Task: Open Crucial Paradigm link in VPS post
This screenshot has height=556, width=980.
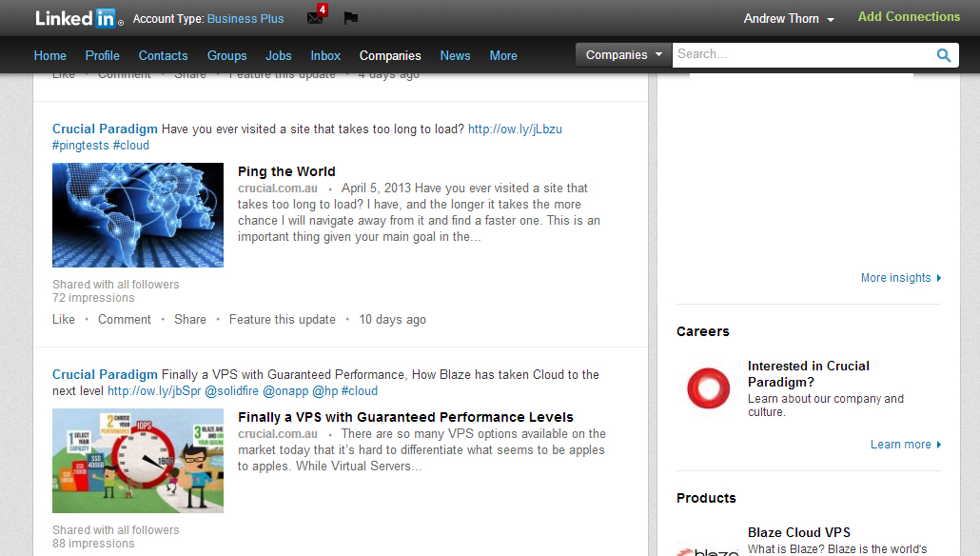Action: click(105, 374)
